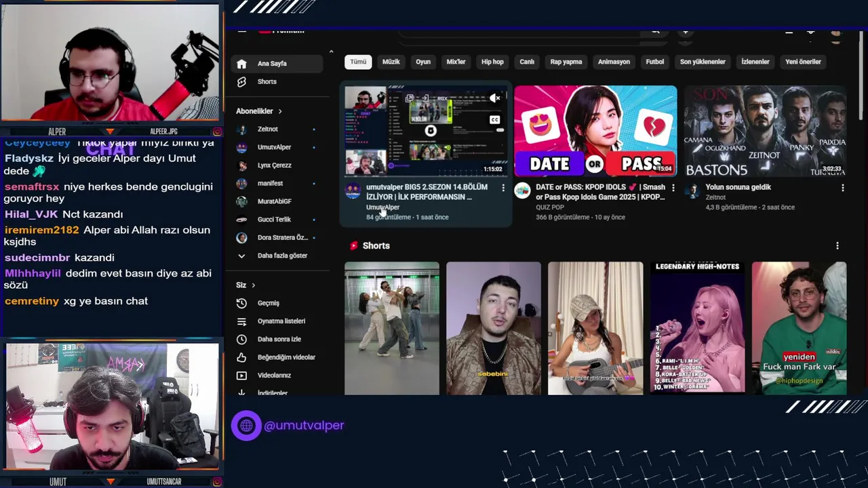Open three-dot menu of Yolun sonuna geldik video
The width and height of the screenshot is (868, 488).
click(842, 188)
